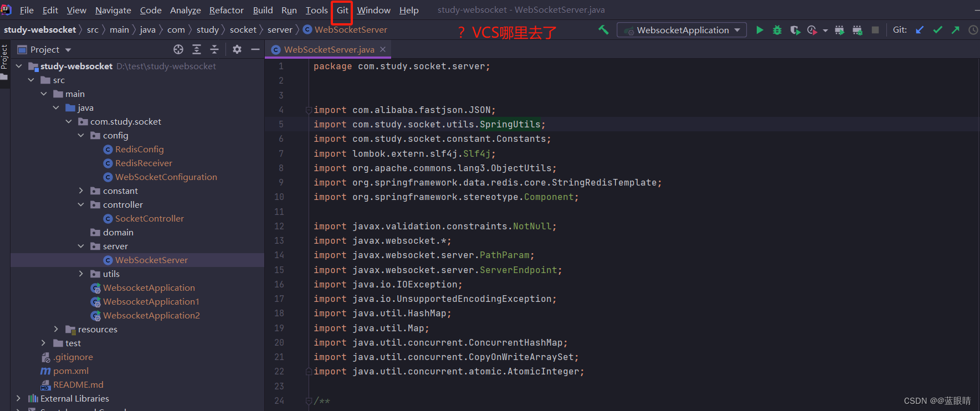
Task: Fold the import block at line 4
Action: 309,110
